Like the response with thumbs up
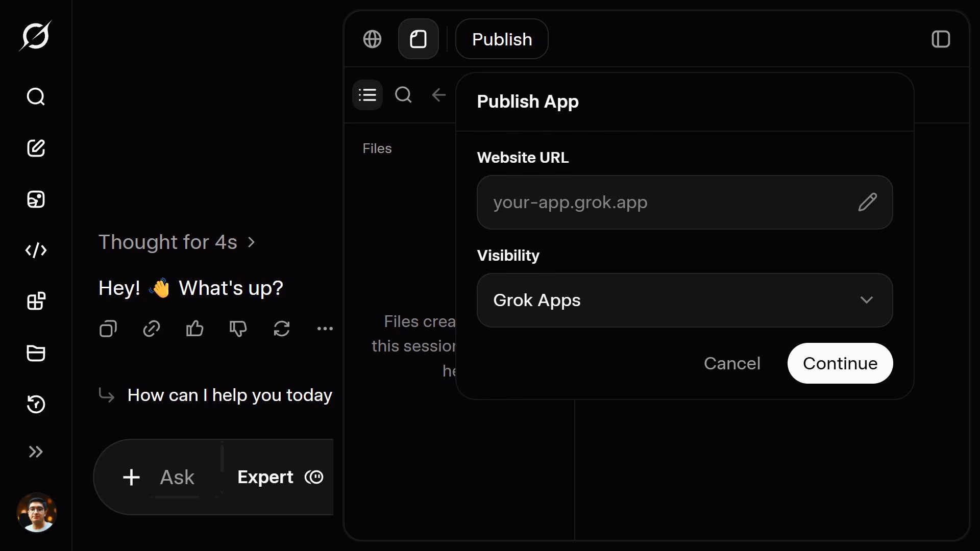This screenshot has width=980, height=551. tap(195, 329)
